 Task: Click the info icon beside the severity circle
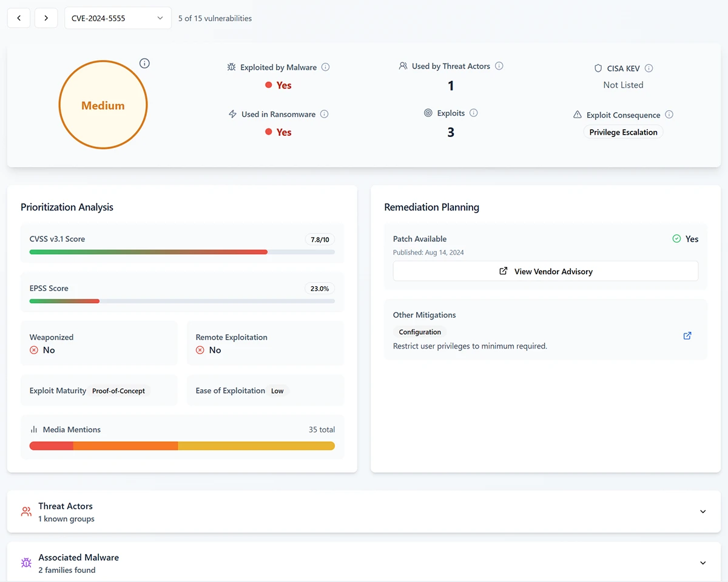click(144, 63)
